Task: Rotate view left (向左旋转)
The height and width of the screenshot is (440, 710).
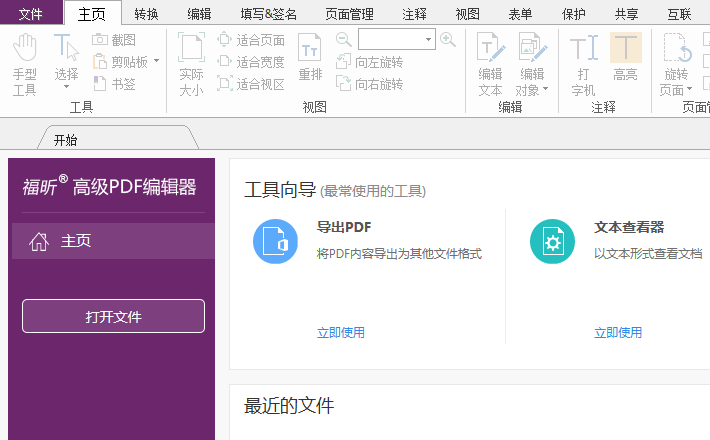Action: pyautogui.click(x=369, y=62)
